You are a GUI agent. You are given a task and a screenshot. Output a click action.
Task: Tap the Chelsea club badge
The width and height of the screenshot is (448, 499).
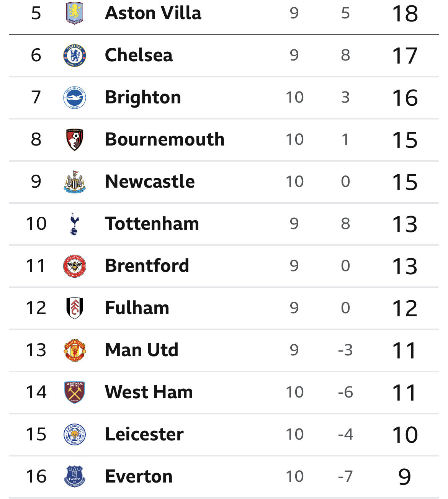click(75, 56)
